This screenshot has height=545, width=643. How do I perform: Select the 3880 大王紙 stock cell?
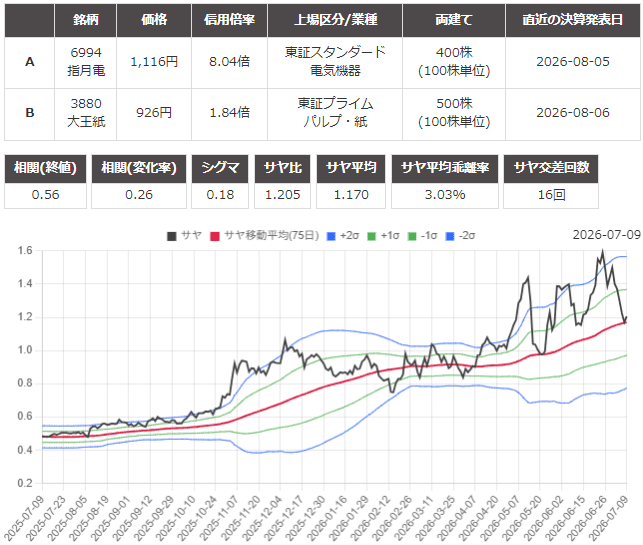[86, 113]
